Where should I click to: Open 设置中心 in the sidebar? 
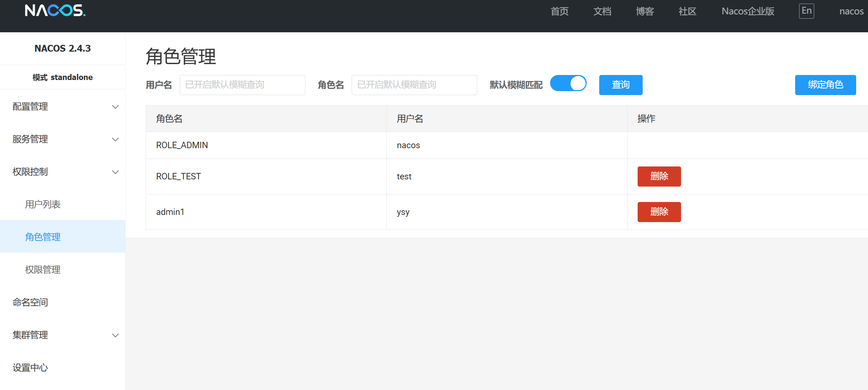coord(30,367)
